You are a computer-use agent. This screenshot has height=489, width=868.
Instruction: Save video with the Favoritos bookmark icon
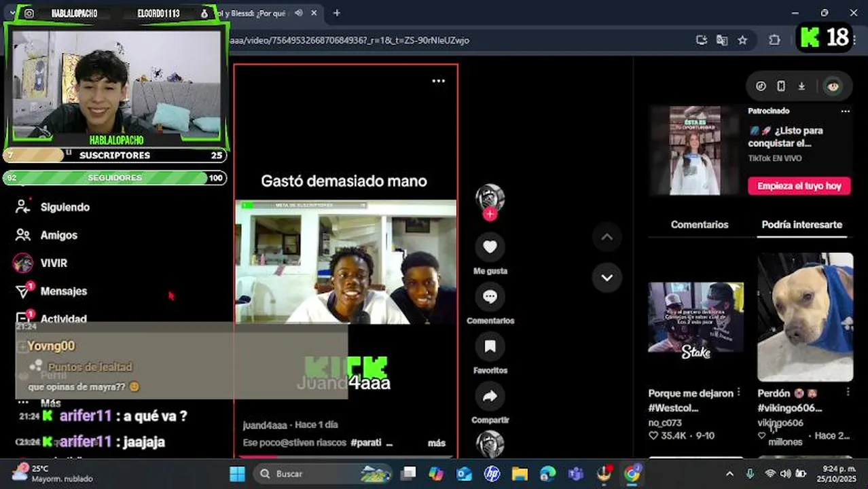(490, 346)
